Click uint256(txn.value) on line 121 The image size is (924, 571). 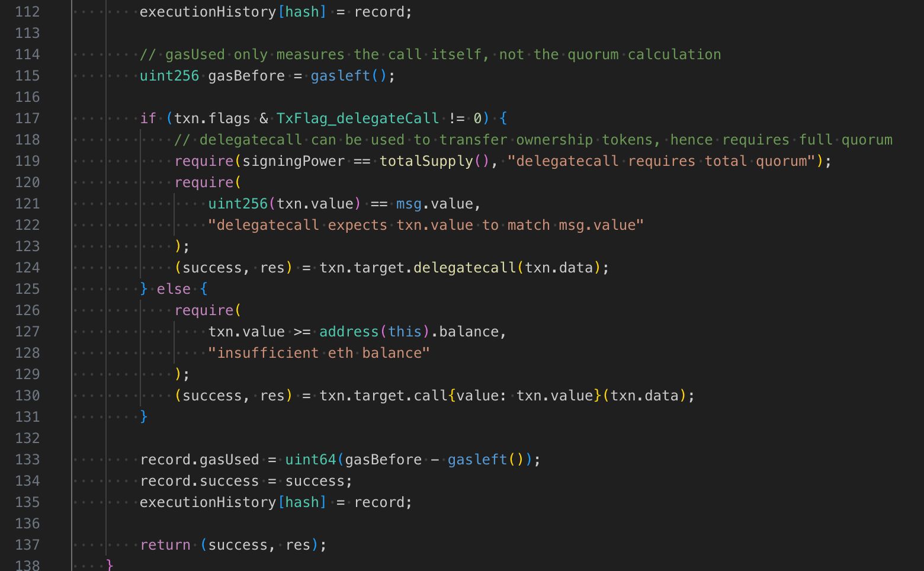pyautogui.click(x=284, y=204)
